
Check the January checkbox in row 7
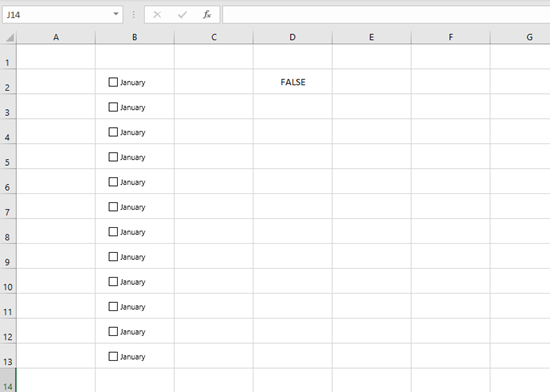pos(113,207)
